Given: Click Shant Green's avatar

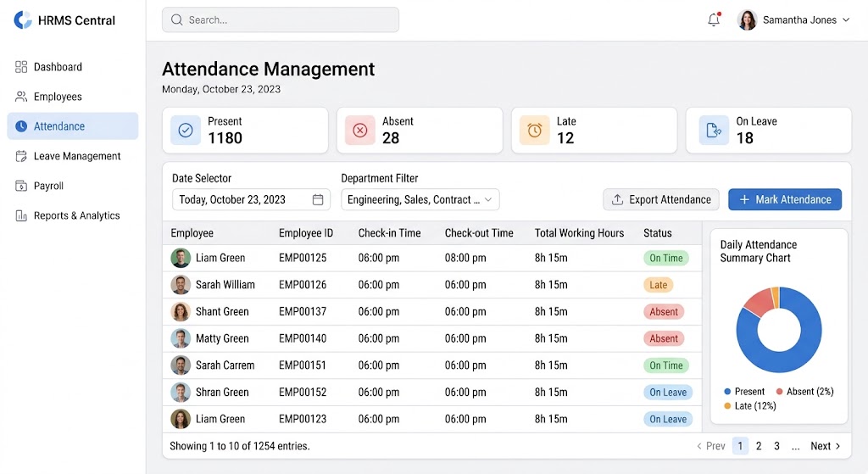Looking at the screenshot, I should pos(181,312).
